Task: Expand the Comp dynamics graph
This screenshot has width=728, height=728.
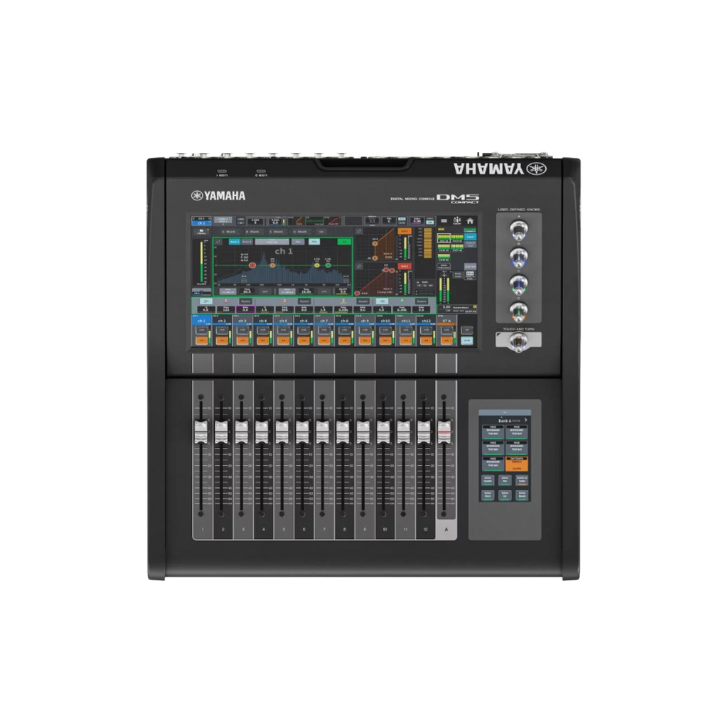Action: (359, 267)
